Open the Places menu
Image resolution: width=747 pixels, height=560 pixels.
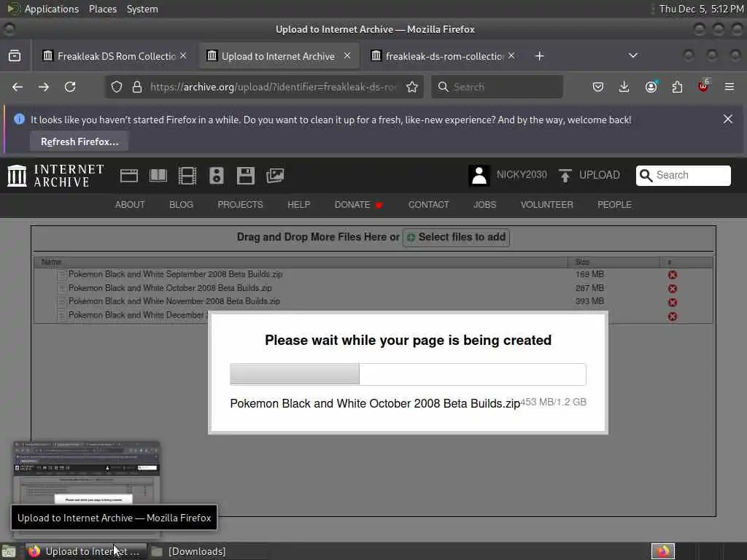pos(102,9)
